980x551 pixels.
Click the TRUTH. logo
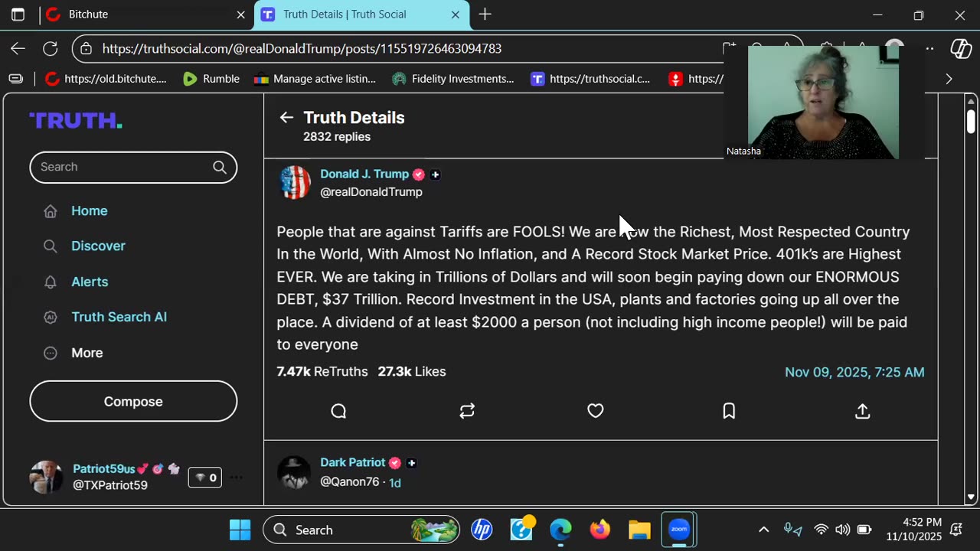[x=76, y=120]
